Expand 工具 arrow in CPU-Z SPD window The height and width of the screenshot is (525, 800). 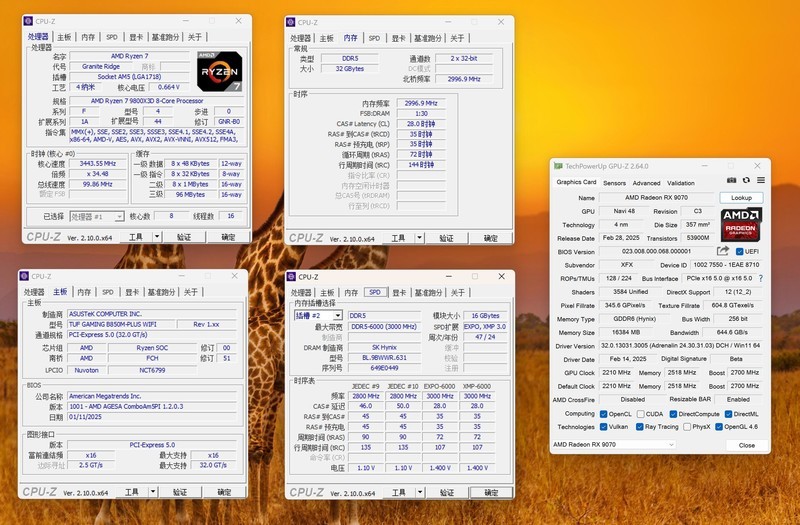[x=420, y=492]
